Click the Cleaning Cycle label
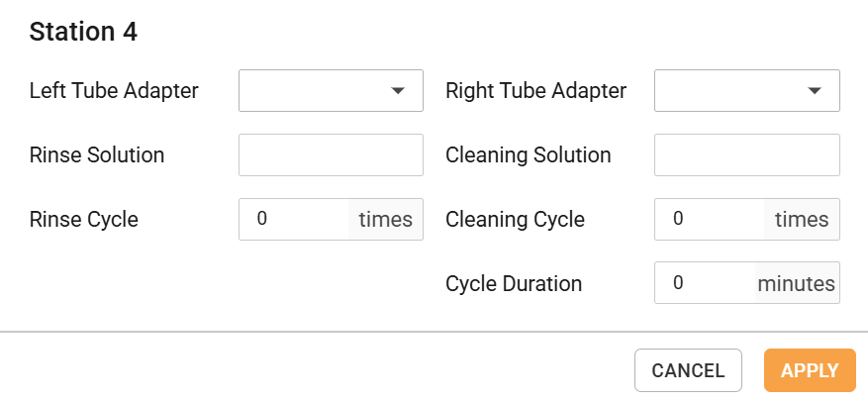 click(515, 220)
